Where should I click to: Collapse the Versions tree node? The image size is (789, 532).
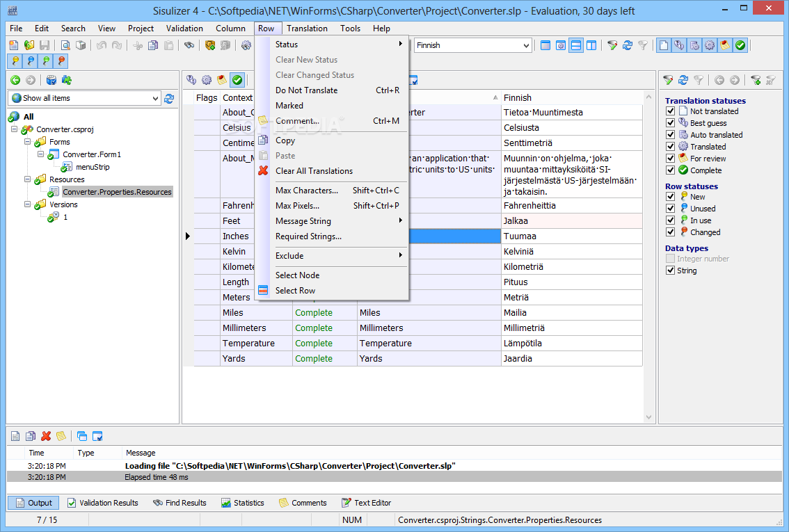pos(28,204)
